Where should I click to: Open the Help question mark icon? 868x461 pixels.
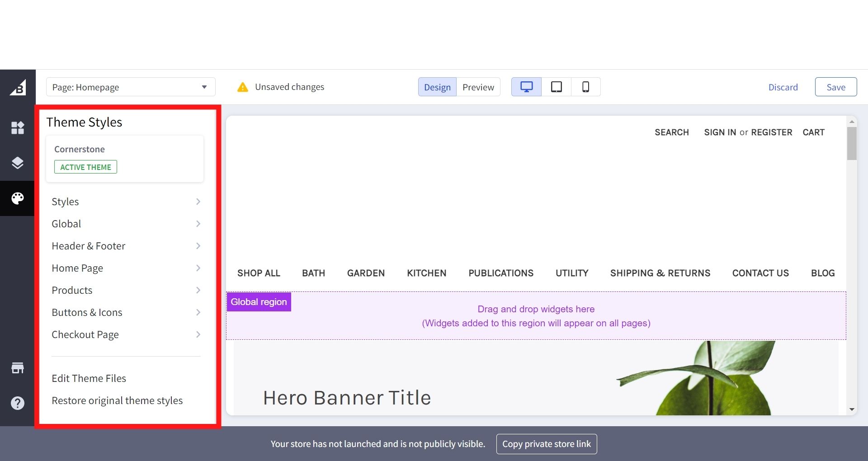18,403
